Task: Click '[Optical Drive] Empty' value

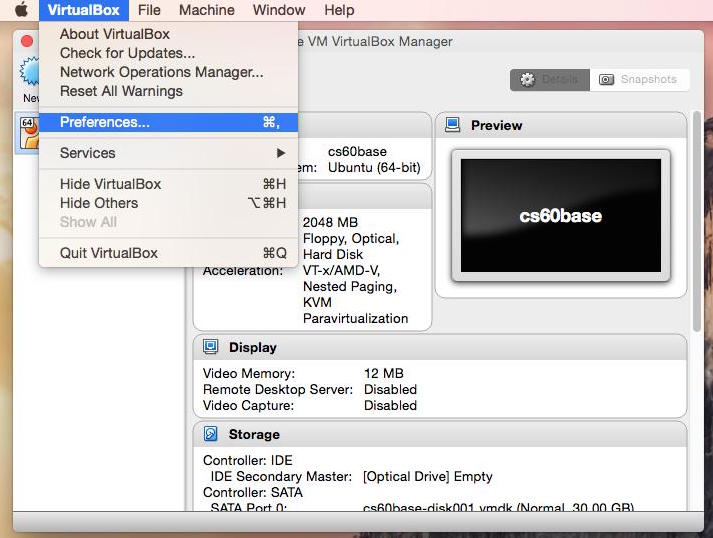Action: 427,477
